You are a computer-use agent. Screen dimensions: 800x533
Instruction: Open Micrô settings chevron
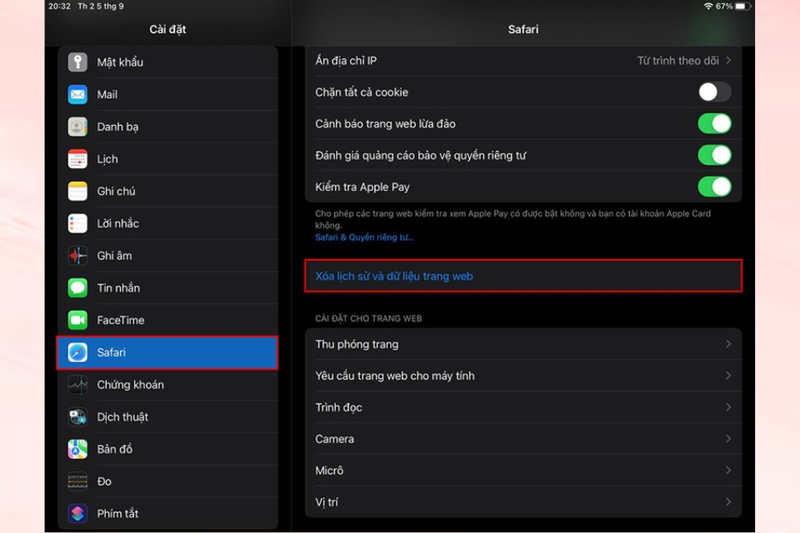tap(729, 471)
